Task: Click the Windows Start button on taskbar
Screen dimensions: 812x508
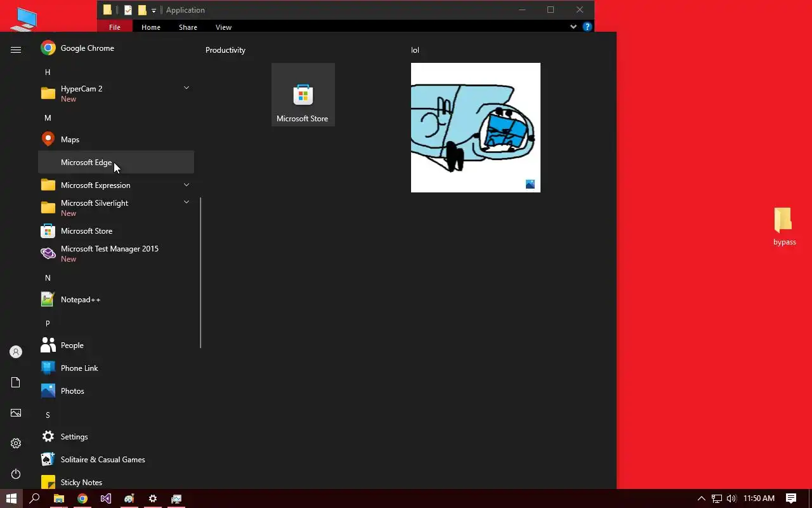Action: click(x=11, y=498)
